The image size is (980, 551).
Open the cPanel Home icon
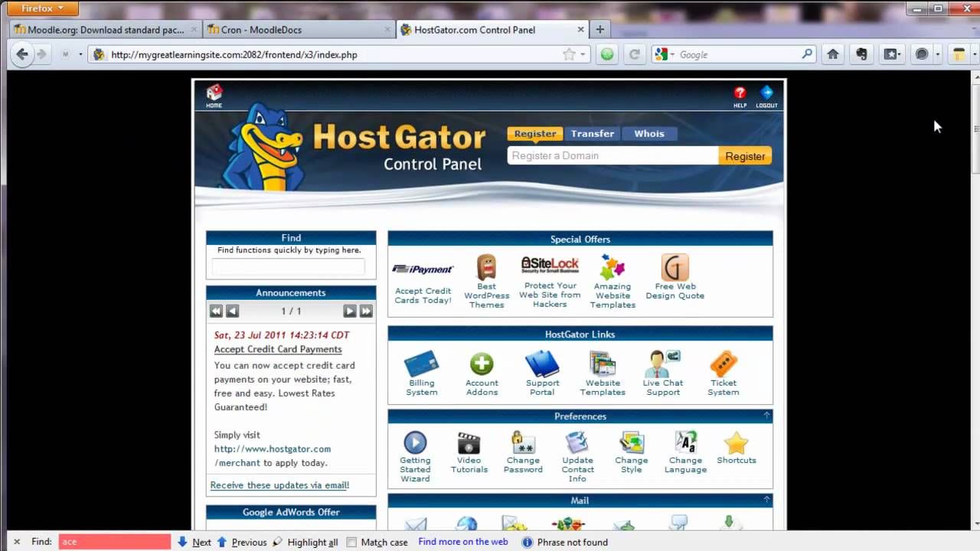pos(214,96)
